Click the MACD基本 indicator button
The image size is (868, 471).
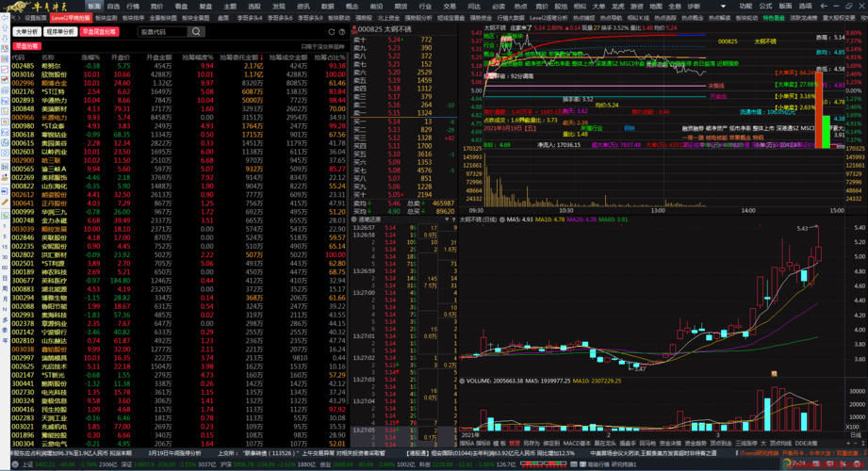(x=577, y=442)
